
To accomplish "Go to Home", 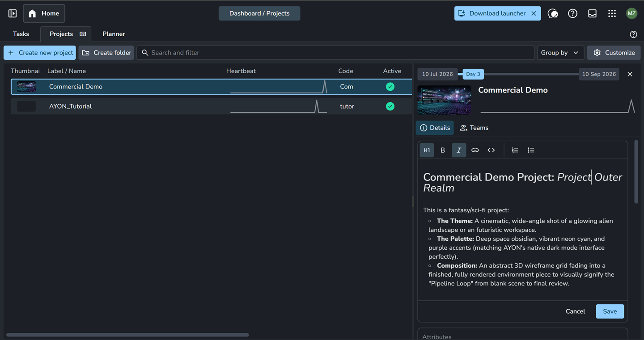I will click(44, 13).
